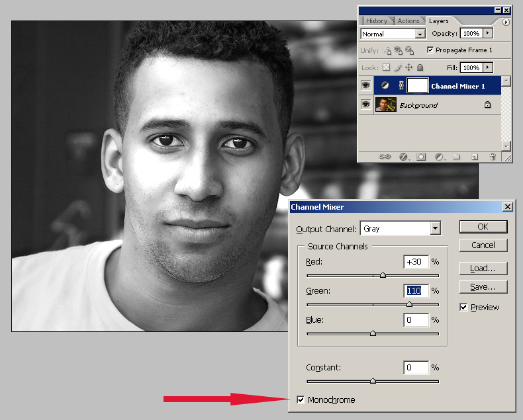The width and height of the screenshot is (523, 420).
Task: Click the Save... button
Action: point(483,286)
